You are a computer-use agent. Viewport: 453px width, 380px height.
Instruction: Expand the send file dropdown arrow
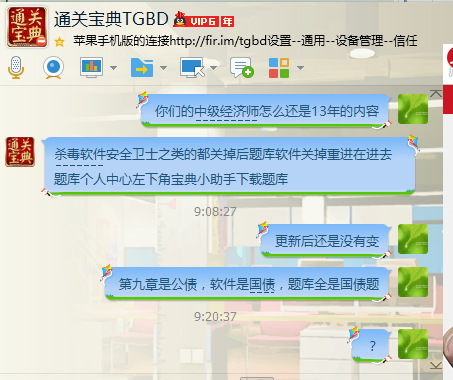(163, 68)
